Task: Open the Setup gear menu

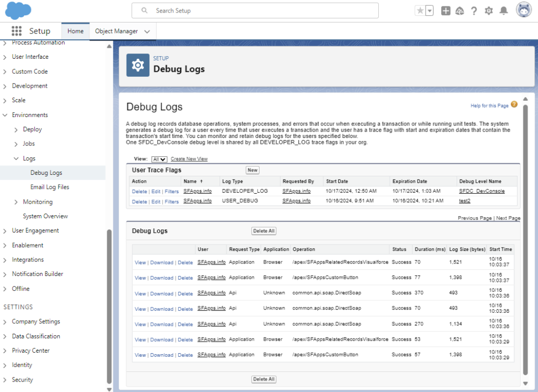Action: pos(489,11)
